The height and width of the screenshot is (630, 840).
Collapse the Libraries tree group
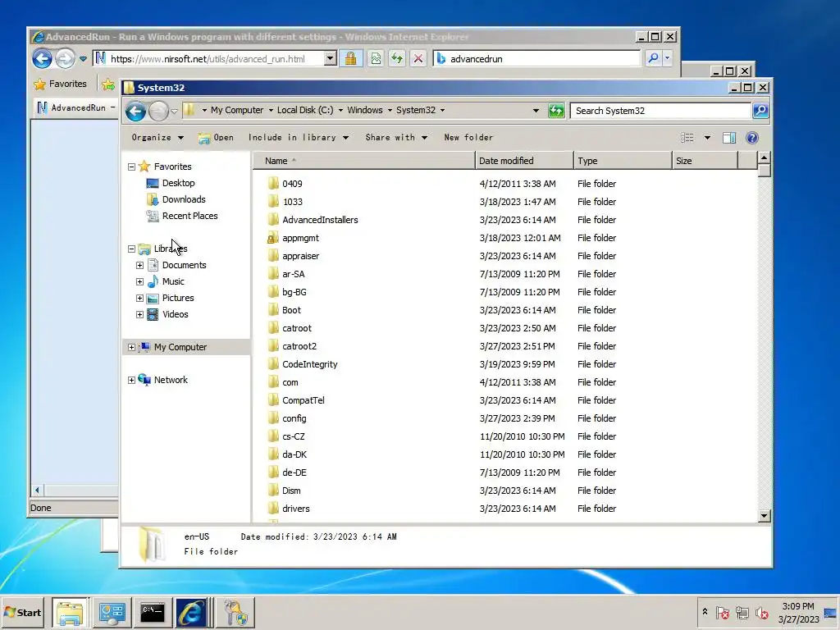[x=131, y=249]
